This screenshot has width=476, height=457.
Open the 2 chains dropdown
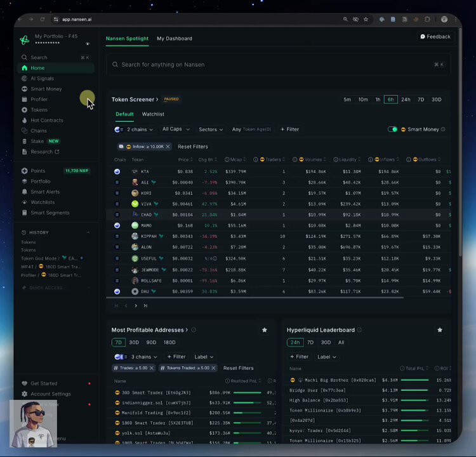133,129
